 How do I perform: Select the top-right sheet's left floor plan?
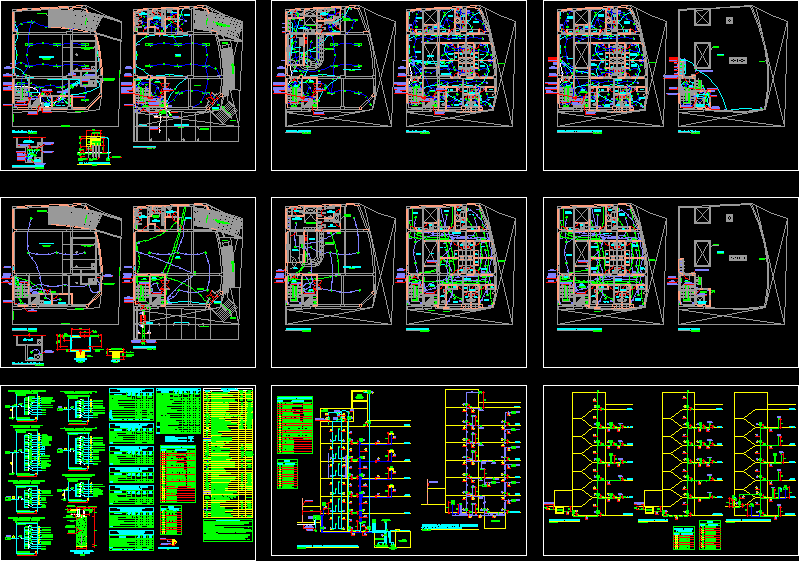[606, 66]
